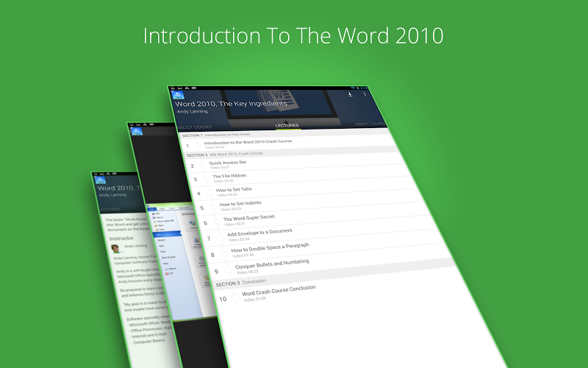Select SECTION 3 Conclusion header
The image size is (588, 368).
click(241, 283)
